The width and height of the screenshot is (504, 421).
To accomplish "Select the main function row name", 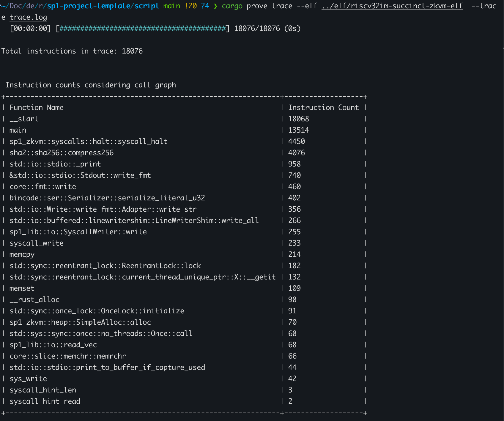I will [18, 130].
